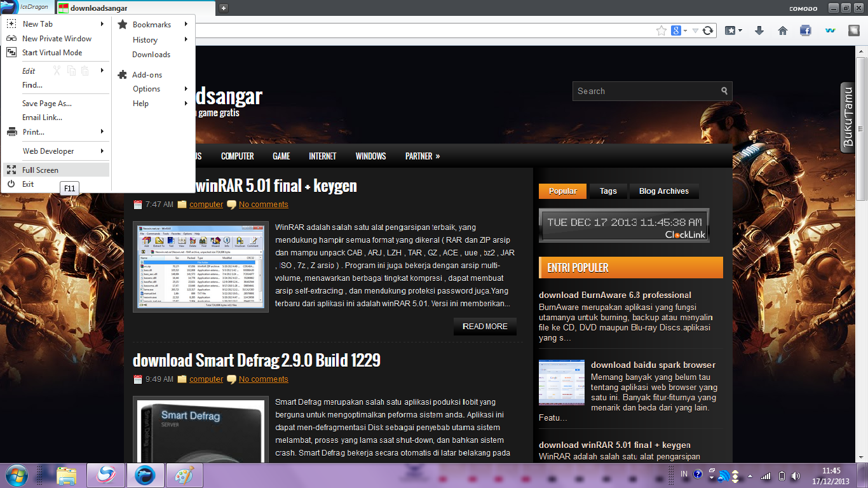The image size is (868, 488).
Task: Expand the Bookmarks submenu arrow
Action: coord(186,24)
